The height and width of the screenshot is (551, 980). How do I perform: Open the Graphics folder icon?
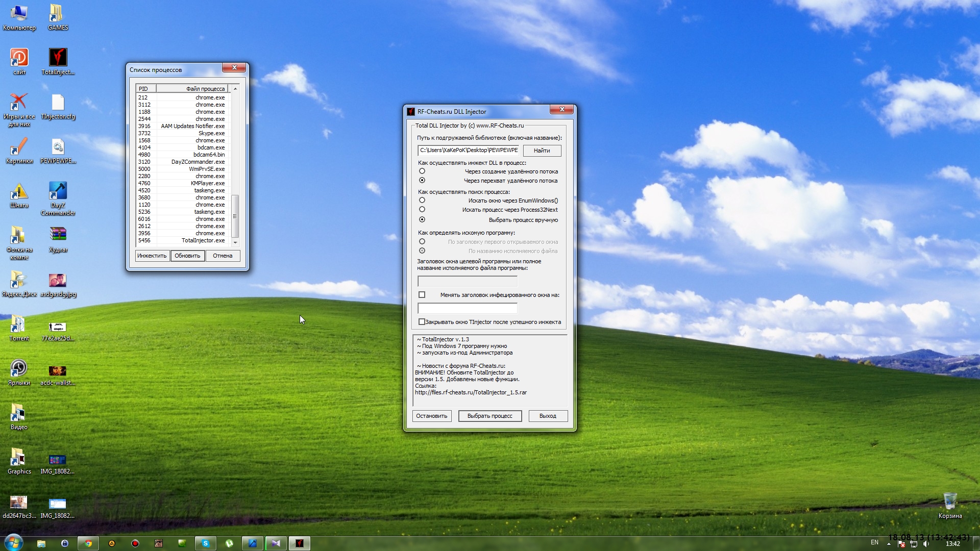19,461
